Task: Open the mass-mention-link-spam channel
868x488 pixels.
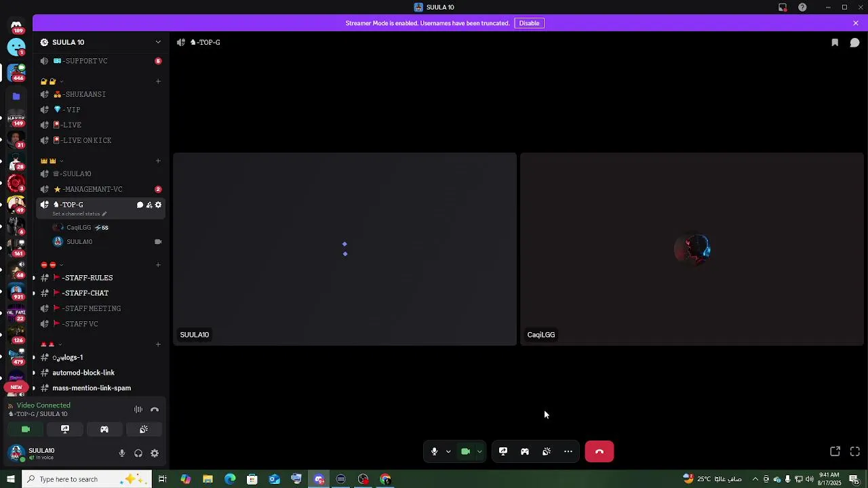Action: click(101, 388)
